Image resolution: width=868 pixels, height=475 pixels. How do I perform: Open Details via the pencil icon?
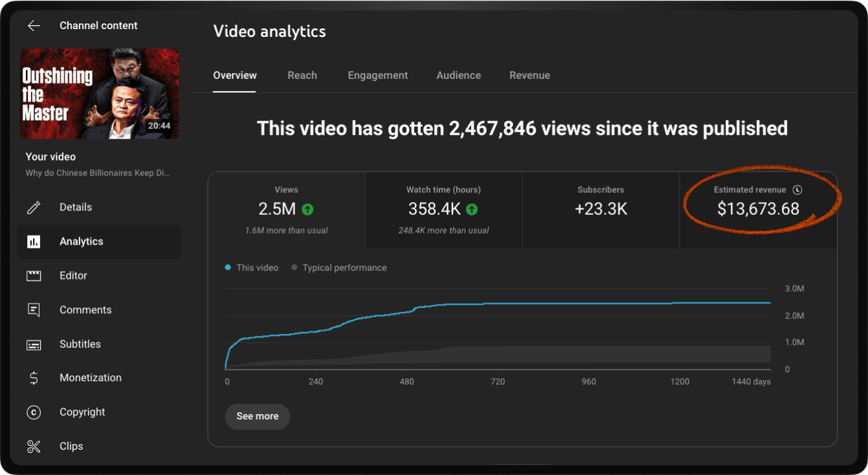34,207
